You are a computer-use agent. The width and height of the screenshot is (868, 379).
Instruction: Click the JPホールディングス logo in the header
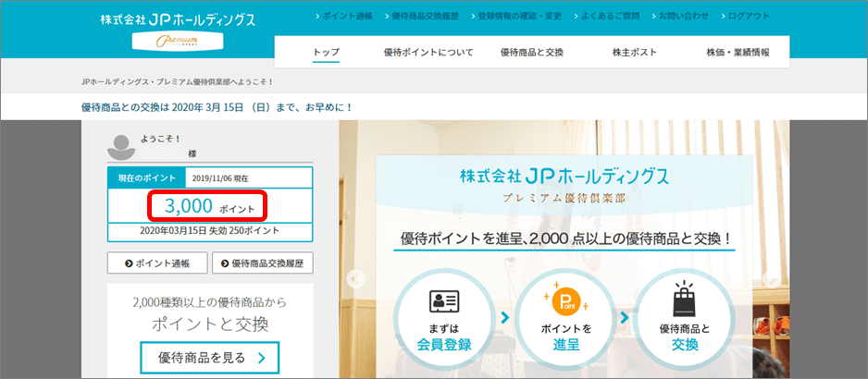pyautogui.click(x=178, y=19)
